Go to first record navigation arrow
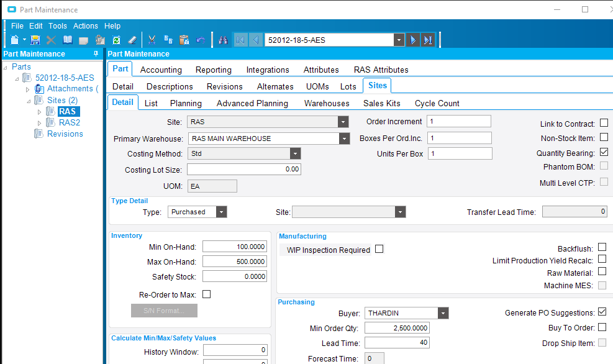Screen dimensions: 613x364 [240, 40]
